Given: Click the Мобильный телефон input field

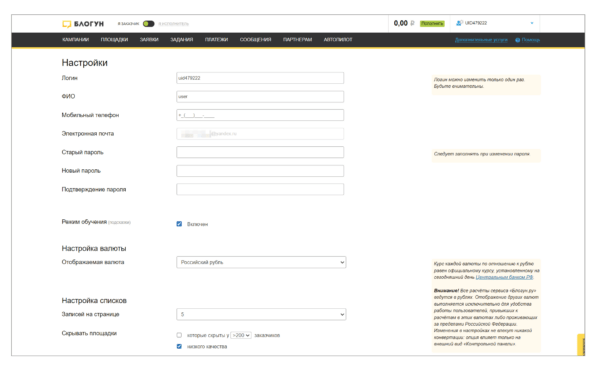Looking at the screenshot, I should (260, 115).
